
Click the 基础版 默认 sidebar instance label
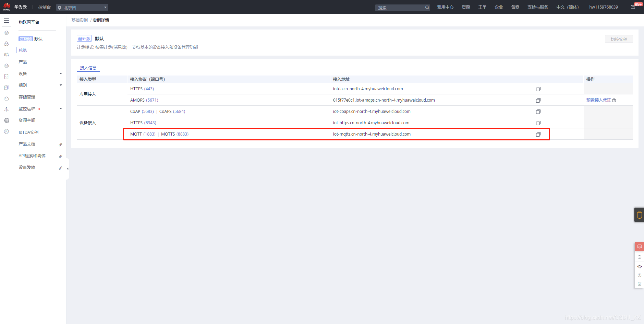[31, 39]
